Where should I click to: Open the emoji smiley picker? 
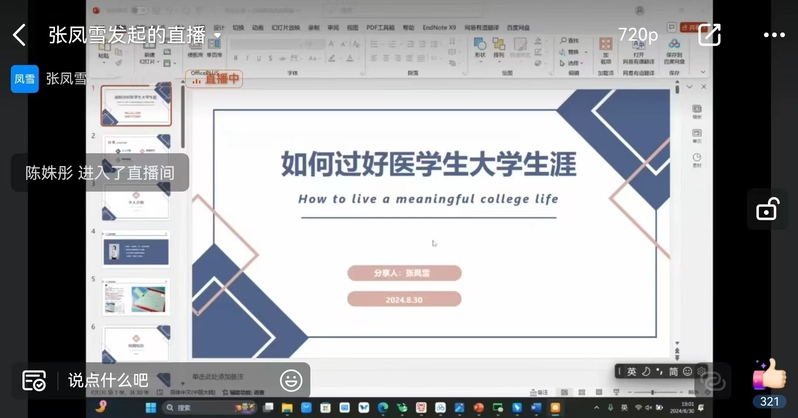(291, 380)
